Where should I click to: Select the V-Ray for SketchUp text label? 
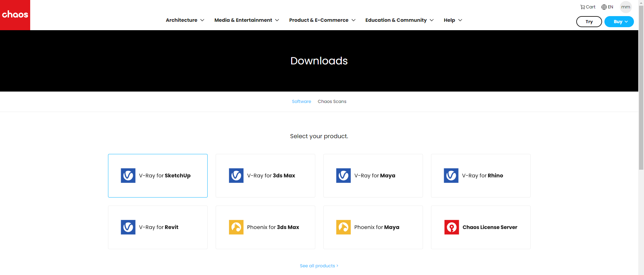(165, 175)
